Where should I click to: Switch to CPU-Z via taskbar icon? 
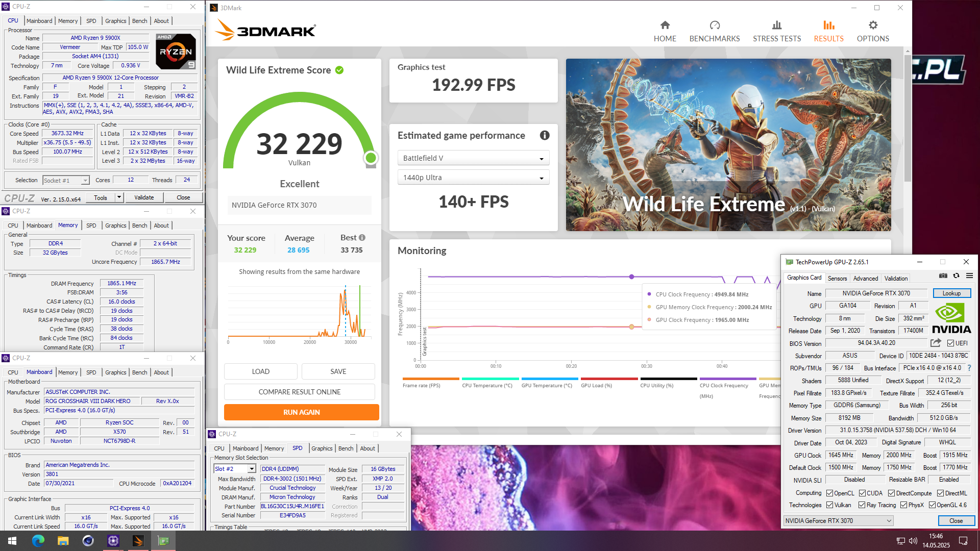[113, 541]
